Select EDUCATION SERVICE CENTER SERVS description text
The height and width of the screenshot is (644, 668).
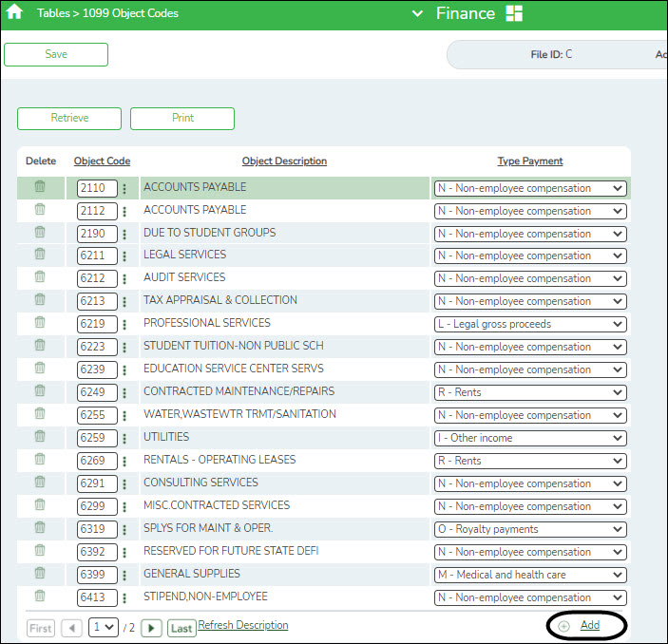point(234,369)
